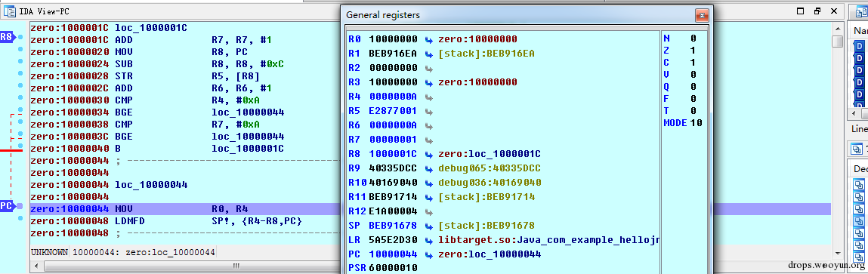Click the IDA View-PC tab icon
This screenshot has width=868, height=274.
10,11
